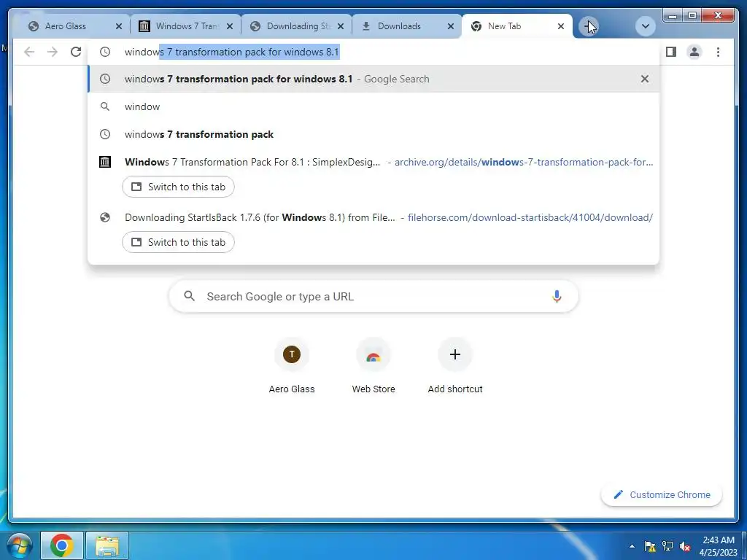
Task: Click the network tray icon
Action: click(x=667, y=546)
